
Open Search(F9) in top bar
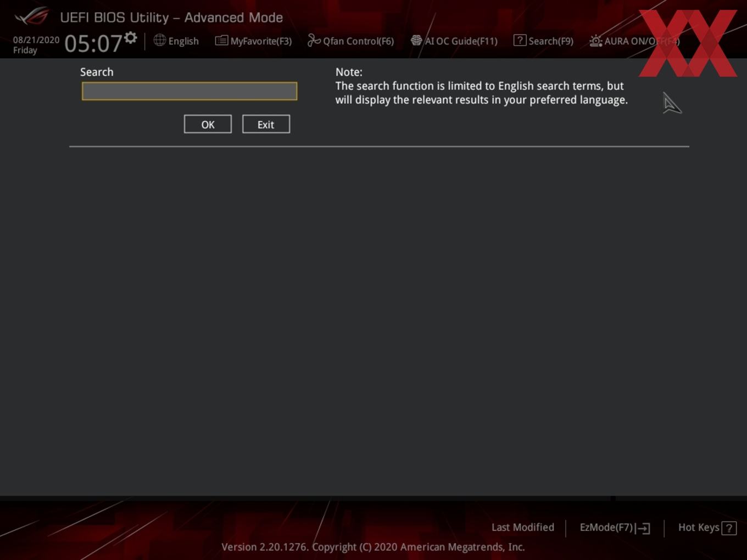(551, 41)
